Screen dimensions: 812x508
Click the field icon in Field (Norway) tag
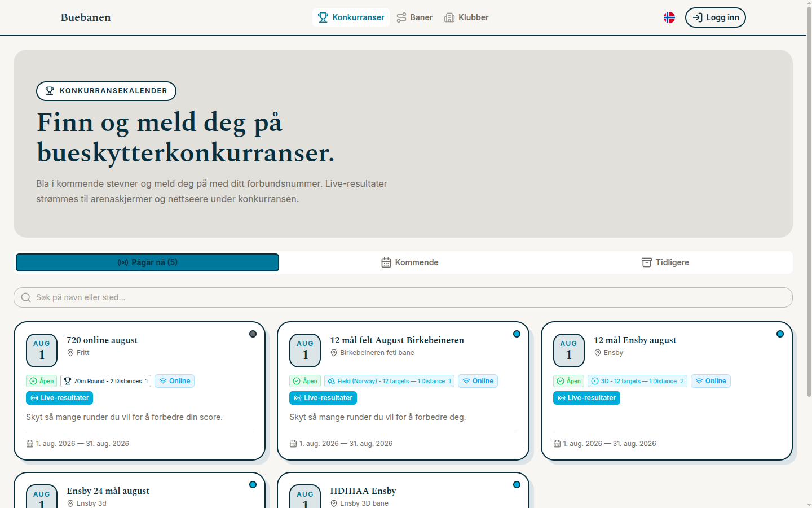point(332,381)
